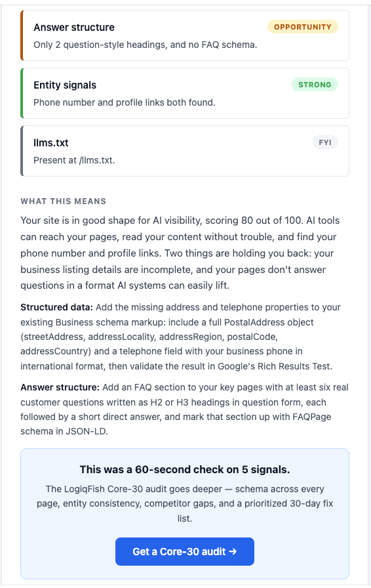Open the llms.txt result card
The width and height of the screenshot is (371, 588).
coord(185,151)
